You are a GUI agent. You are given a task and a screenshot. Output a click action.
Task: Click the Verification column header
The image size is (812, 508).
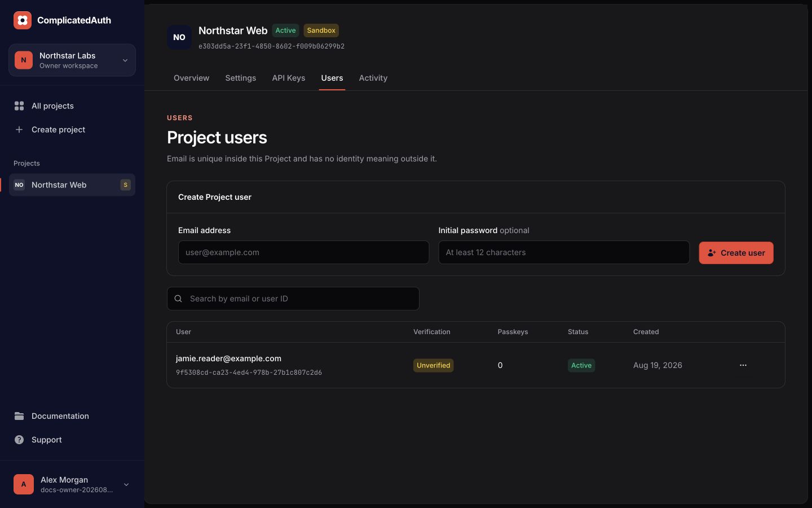432,332
